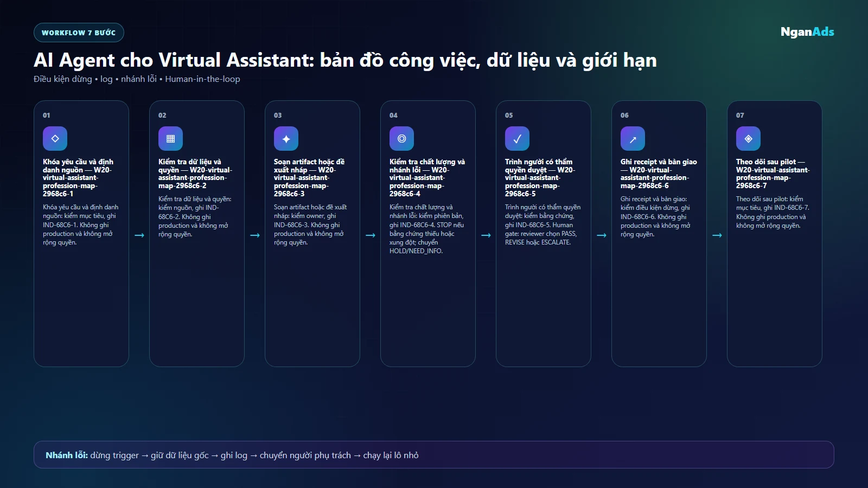This screenshot has height=488, width=868.
Task: Click the checkmark icon in step 05
Action: (x=517, y=139)
